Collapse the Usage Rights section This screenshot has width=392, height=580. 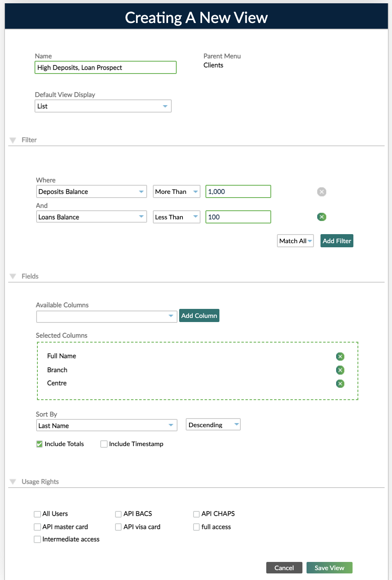point(13,481)
